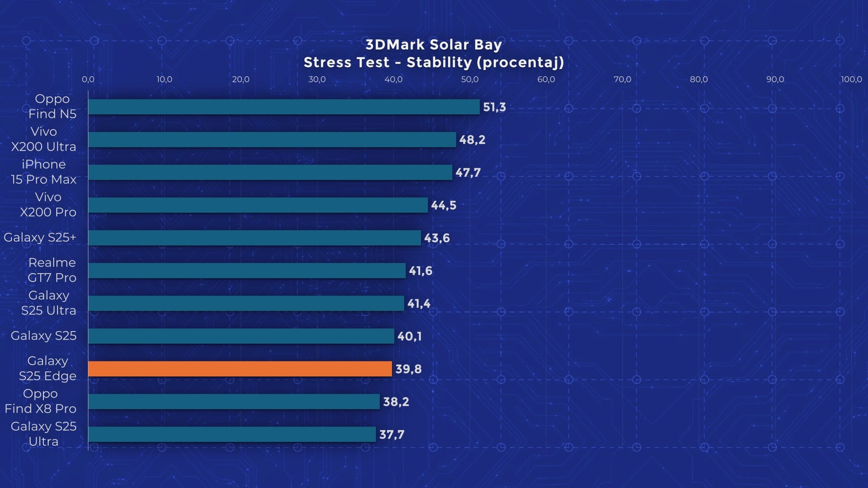Viewport: 868px width, 488px height.
Task: Click the 51,3 value label
Action: 494,107
